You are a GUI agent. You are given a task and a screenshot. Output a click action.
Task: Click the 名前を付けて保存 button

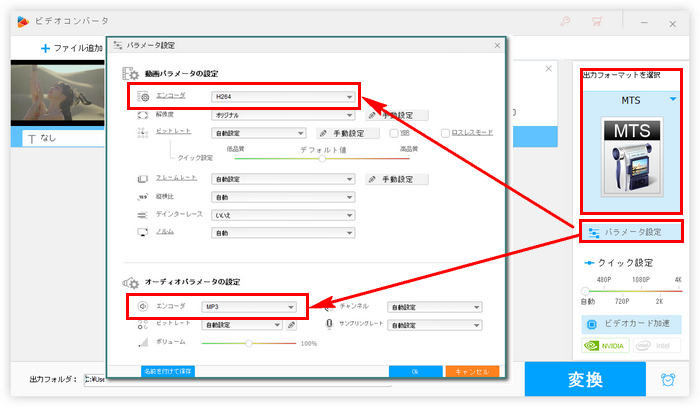pyautogui.click(x=167, y=371)
